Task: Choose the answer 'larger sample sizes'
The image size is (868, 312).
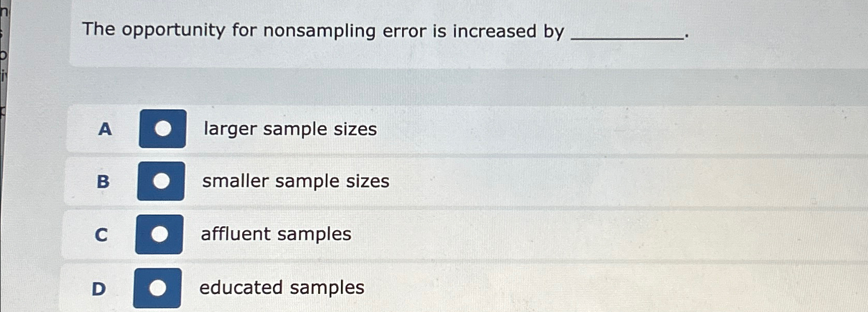Action: pyautogui.click(x=290, y=129)
